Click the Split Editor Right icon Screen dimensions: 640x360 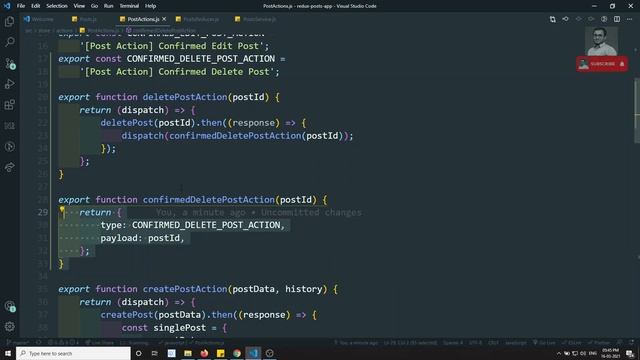(x=617, y=19)
